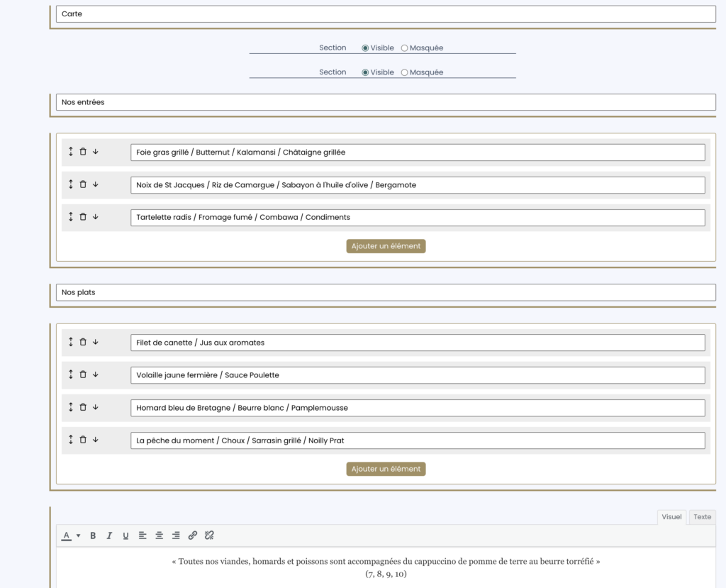Delete the Homard bleu de Bretagne row
The image size is (726, 588).
[83, 407]
